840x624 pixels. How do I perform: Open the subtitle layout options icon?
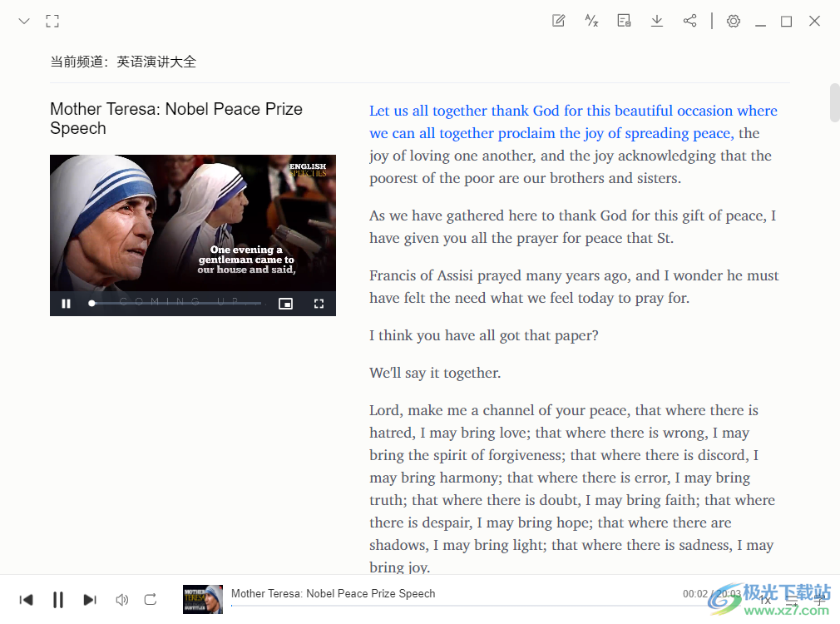click(624, 21)
